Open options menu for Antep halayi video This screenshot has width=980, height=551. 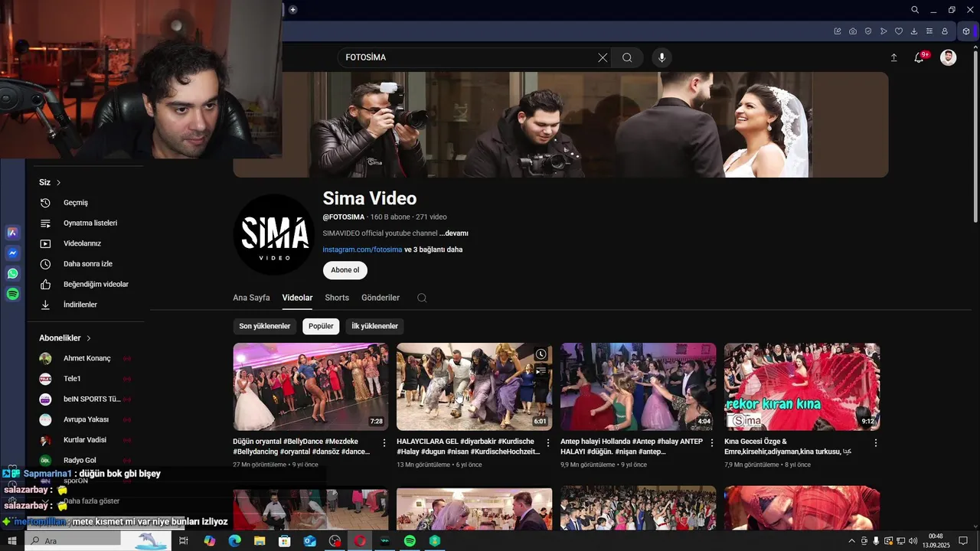(712, 442)
